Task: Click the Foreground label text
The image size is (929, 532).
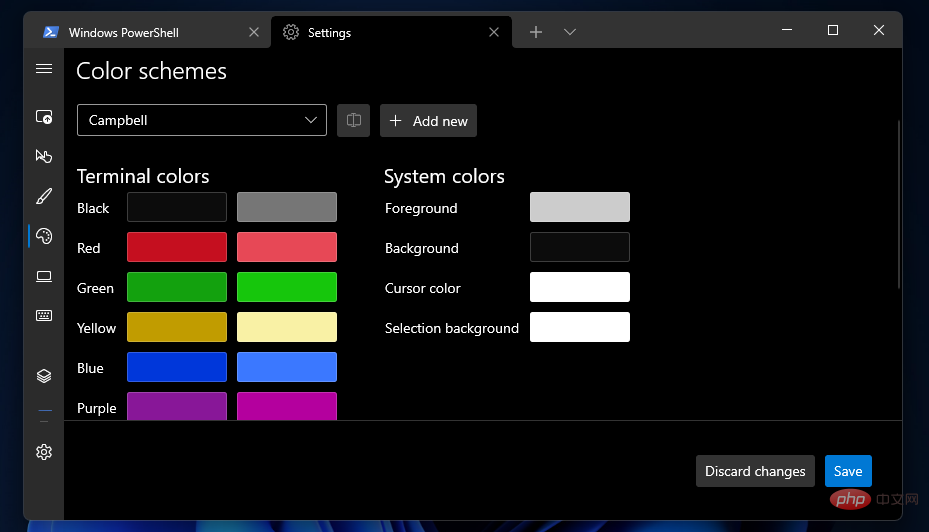Action: pos(421,208)
